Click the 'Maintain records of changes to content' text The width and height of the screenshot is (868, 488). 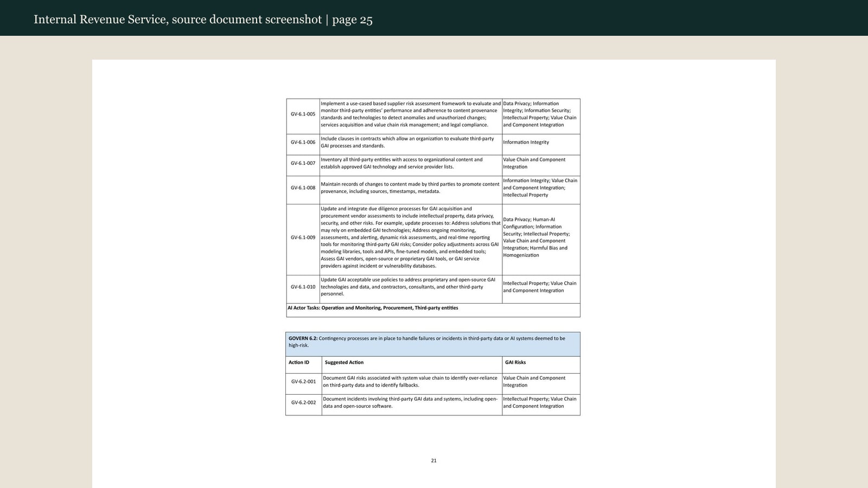click(410, 188)
